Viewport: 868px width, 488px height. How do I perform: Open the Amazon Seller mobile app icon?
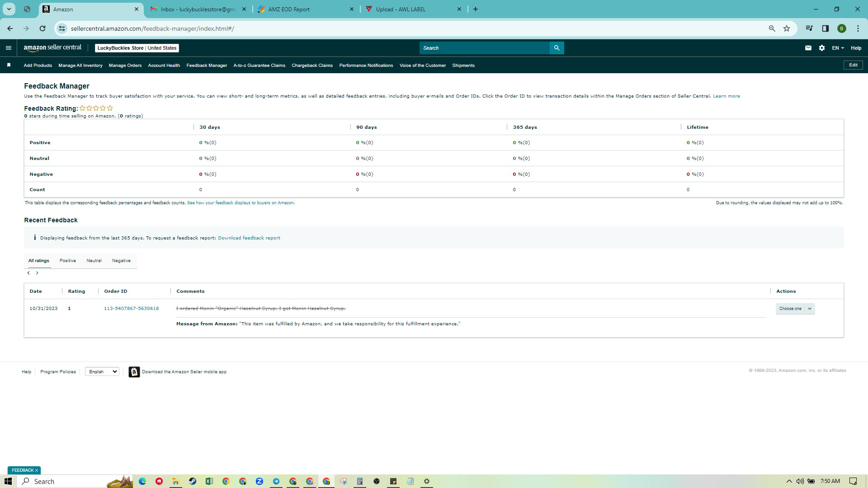134,372
